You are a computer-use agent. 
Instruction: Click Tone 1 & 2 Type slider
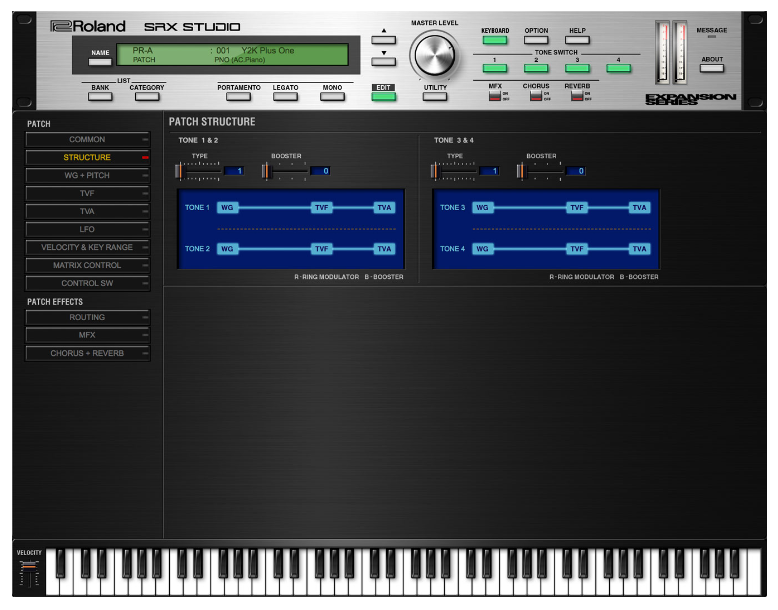[x=197, y=171]
